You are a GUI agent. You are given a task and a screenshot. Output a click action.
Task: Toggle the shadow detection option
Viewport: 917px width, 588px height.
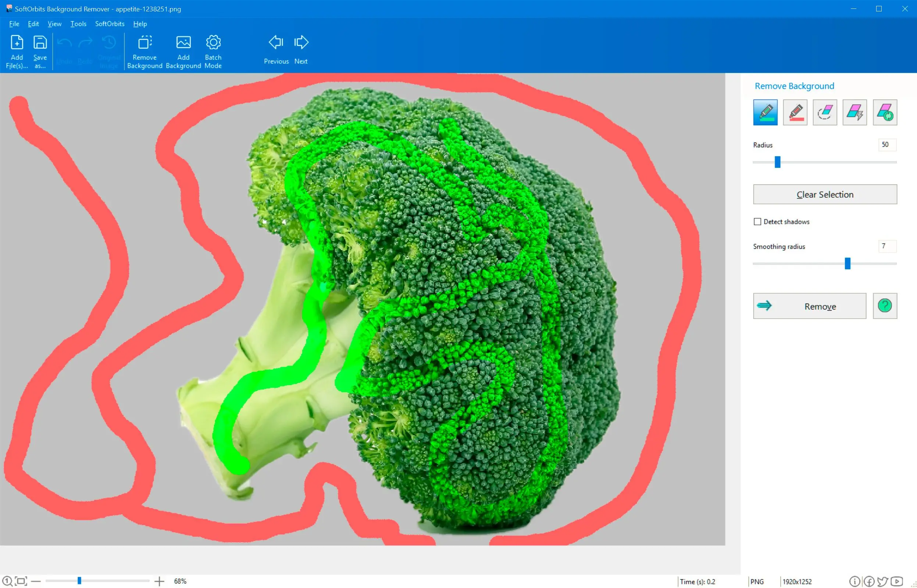point(758,221)
